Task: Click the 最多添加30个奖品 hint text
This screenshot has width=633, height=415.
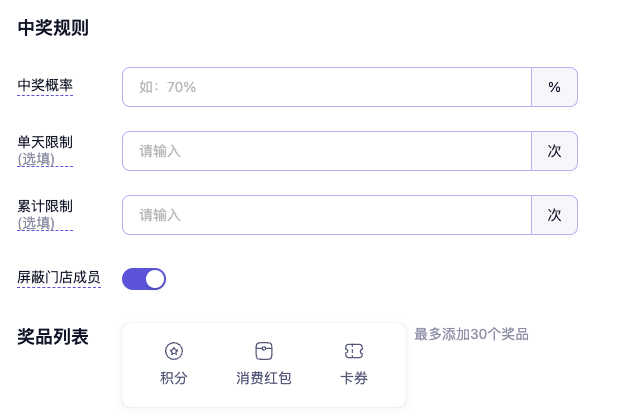Action: (x=471, y=334)
